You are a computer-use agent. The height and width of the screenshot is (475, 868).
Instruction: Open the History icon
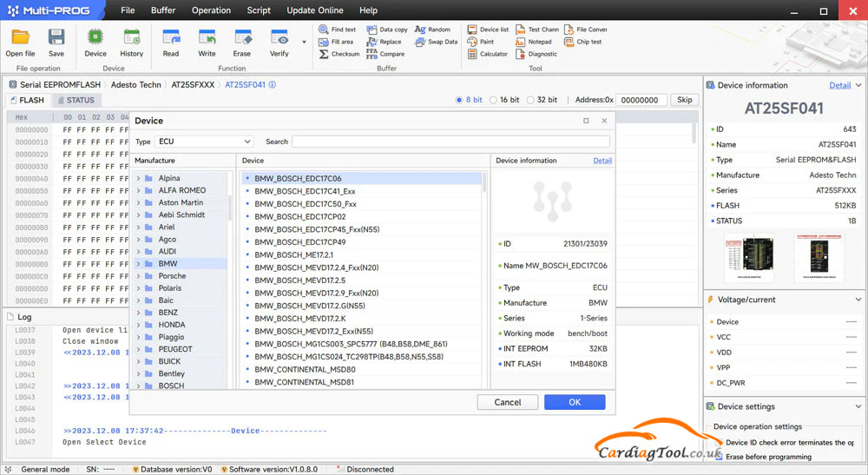point(132,37)
